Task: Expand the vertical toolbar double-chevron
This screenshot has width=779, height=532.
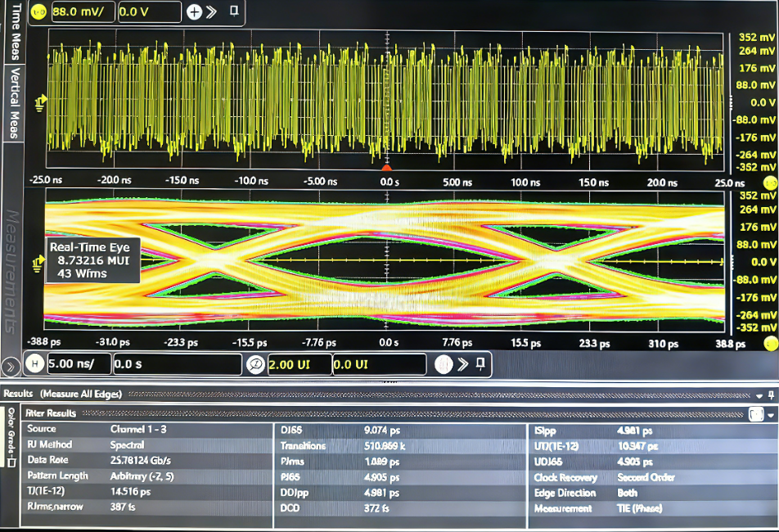Action: [211, 12]
